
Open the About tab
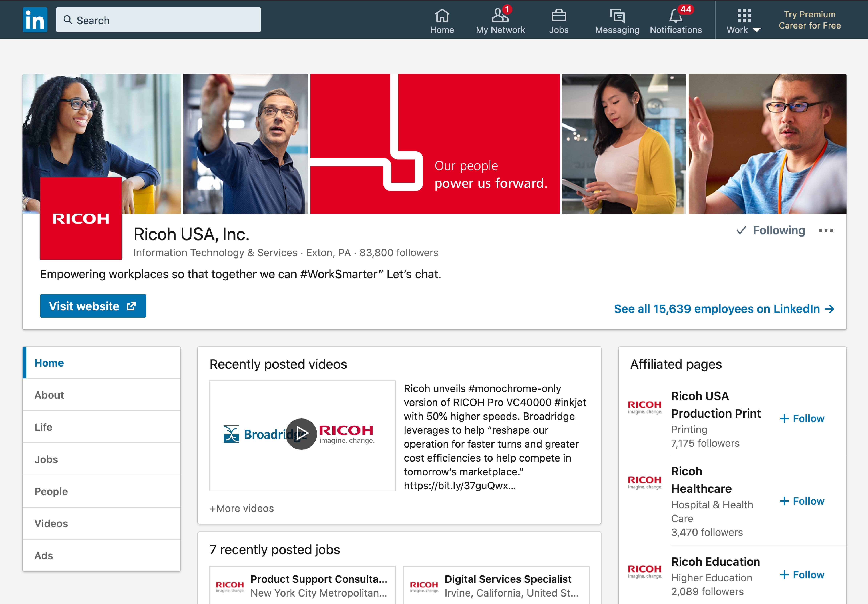click(x=101, y=395)
